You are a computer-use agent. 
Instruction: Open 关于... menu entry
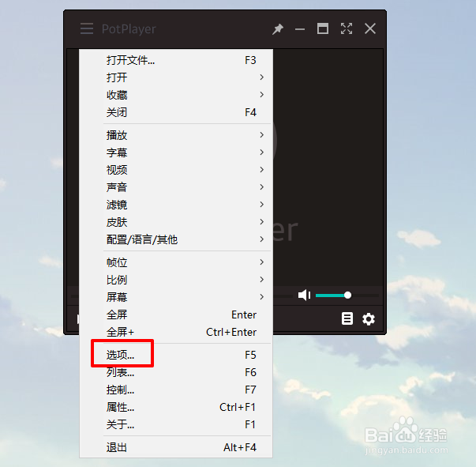click(176, 424)
